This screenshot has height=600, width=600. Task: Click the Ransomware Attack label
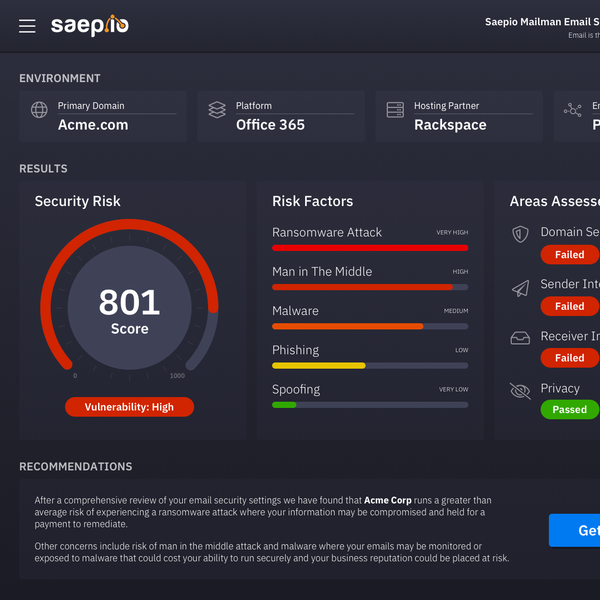(327, 232)
